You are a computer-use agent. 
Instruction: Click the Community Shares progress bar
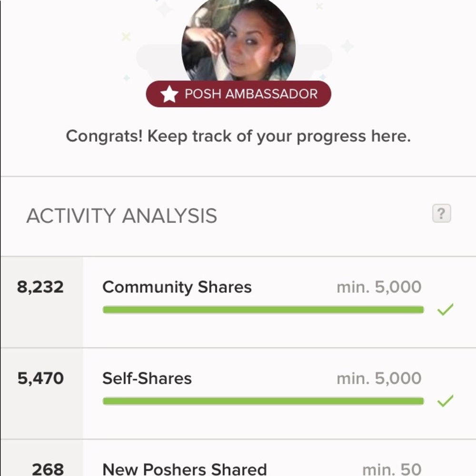(263, 310)
